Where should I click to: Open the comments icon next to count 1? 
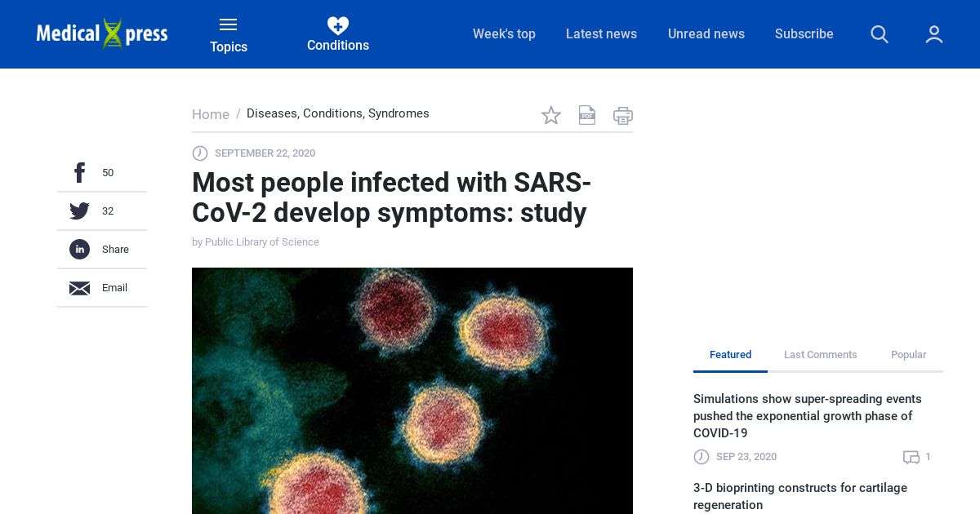[911, 457]
